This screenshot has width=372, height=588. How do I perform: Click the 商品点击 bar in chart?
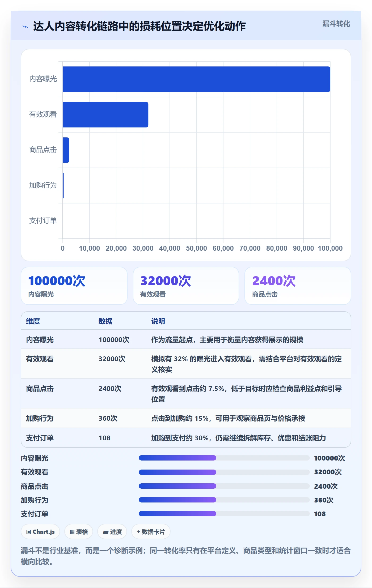66,150
